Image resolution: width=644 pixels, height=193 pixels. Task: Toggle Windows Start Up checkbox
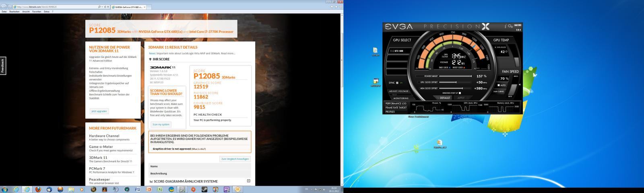[460, 93]
